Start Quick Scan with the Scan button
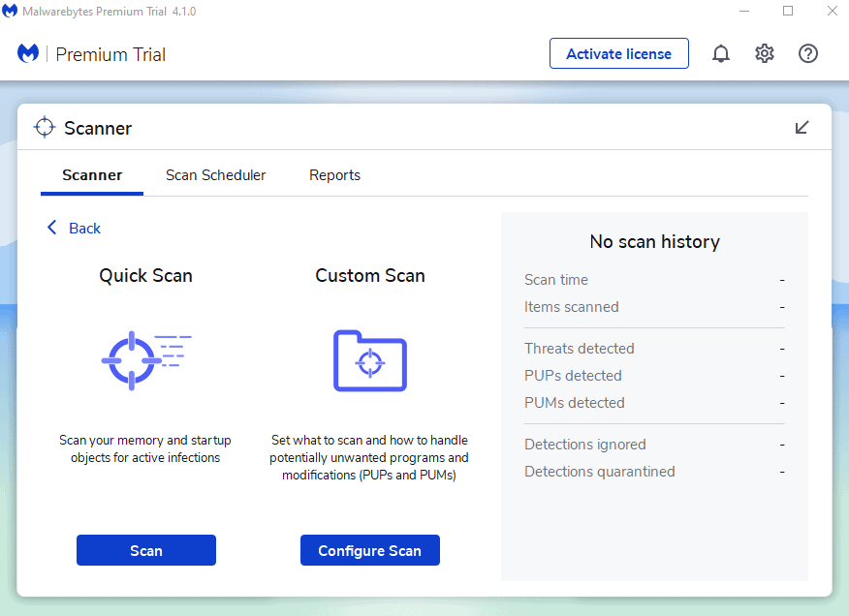 (x=146, y=550)
